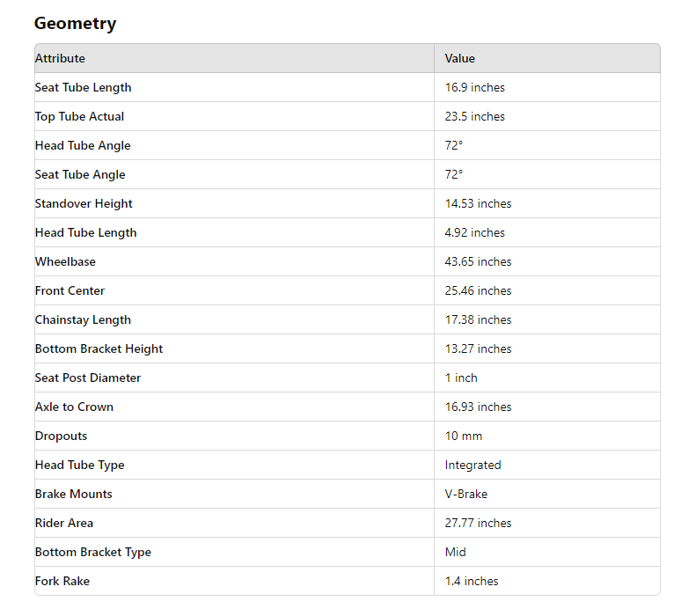Select the Bottom Bracket Height label
Image resolution: width=696 pixels, height=616 pixels.
[99, 349]
